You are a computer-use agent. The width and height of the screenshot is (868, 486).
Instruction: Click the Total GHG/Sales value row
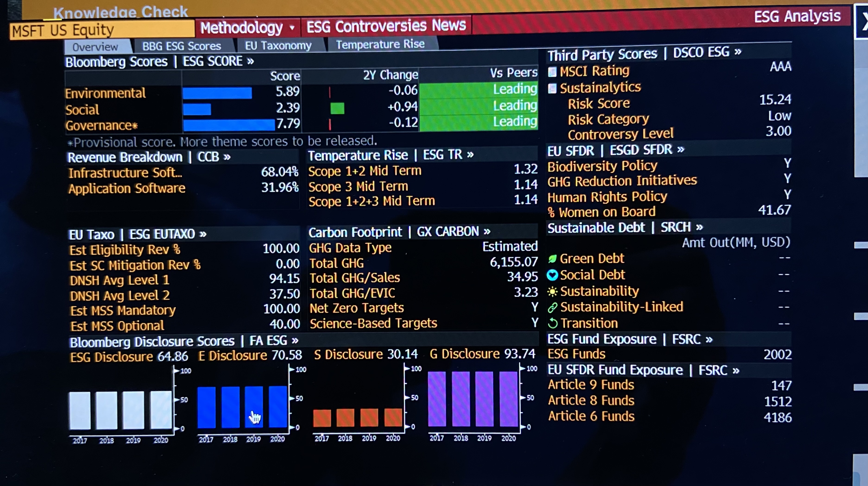tap(423, 278)
